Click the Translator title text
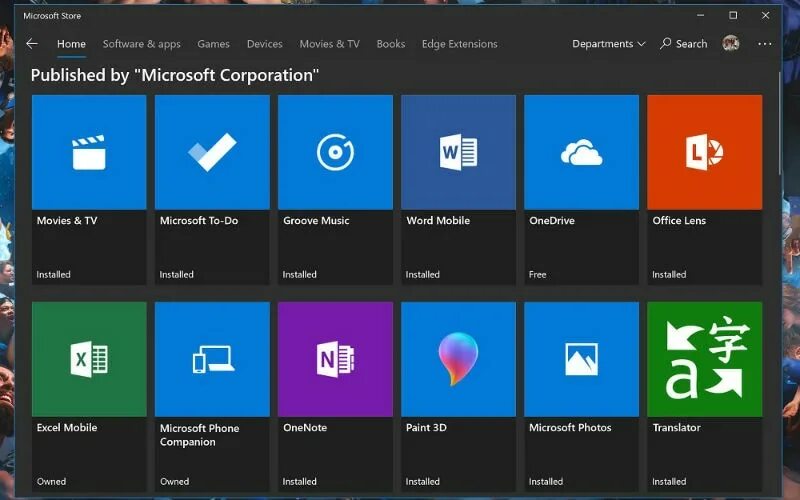This screenshot has width=800, height=500. pos(677,428)
